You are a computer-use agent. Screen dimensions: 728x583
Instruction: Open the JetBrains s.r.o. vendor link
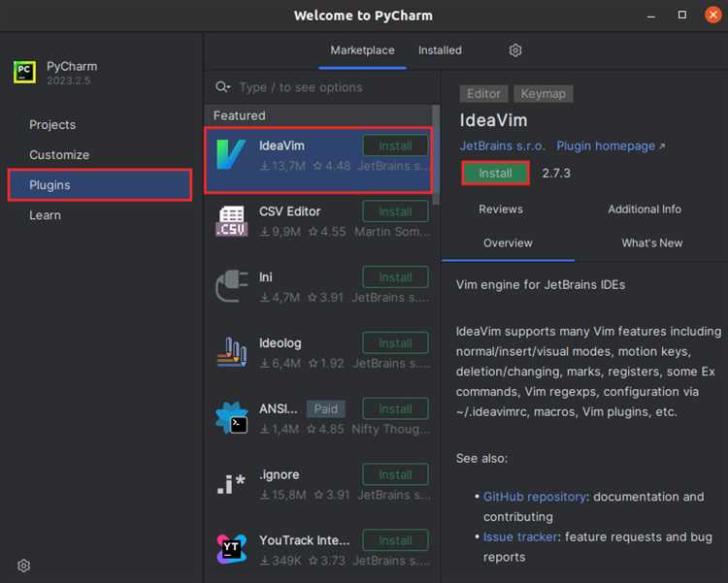point(502,146)
